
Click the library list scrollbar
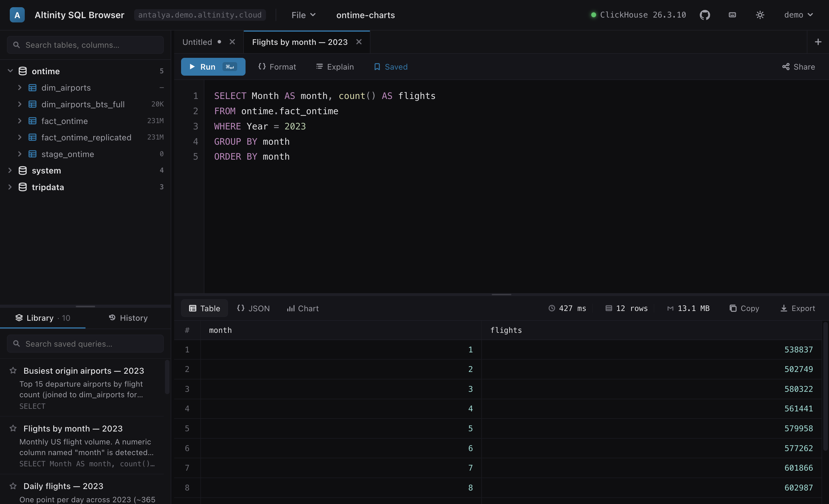pos(167,377)
